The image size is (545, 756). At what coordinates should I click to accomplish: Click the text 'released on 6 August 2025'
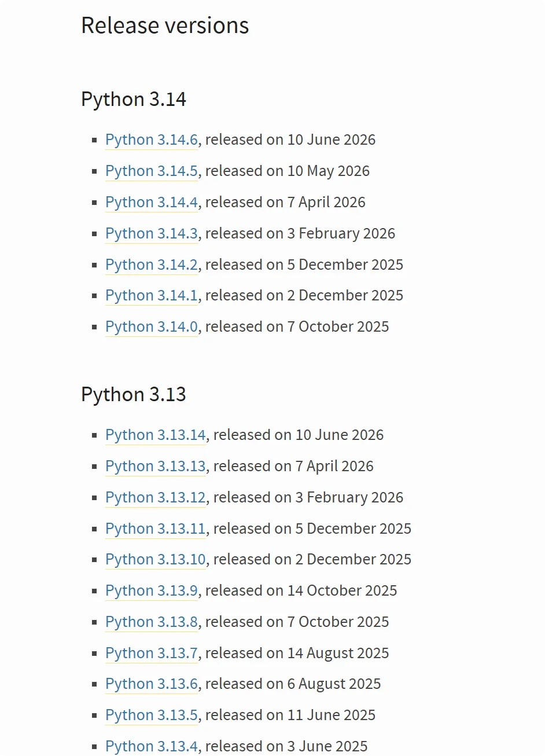tap(293, 684)
